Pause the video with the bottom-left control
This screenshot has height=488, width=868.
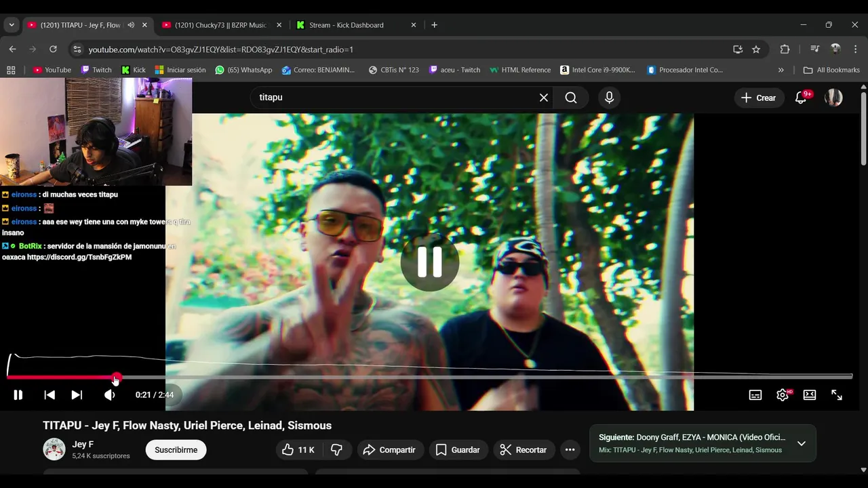pos(18,394)
